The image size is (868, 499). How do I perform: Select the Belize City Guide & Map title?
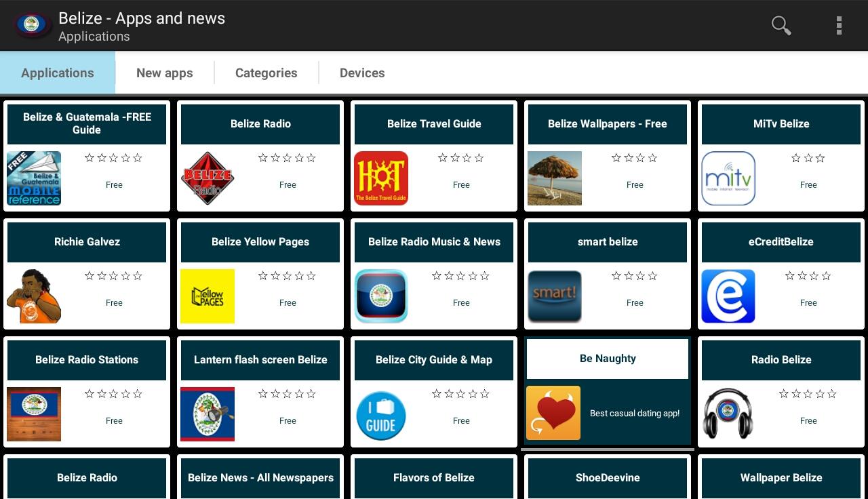[434, 359]
